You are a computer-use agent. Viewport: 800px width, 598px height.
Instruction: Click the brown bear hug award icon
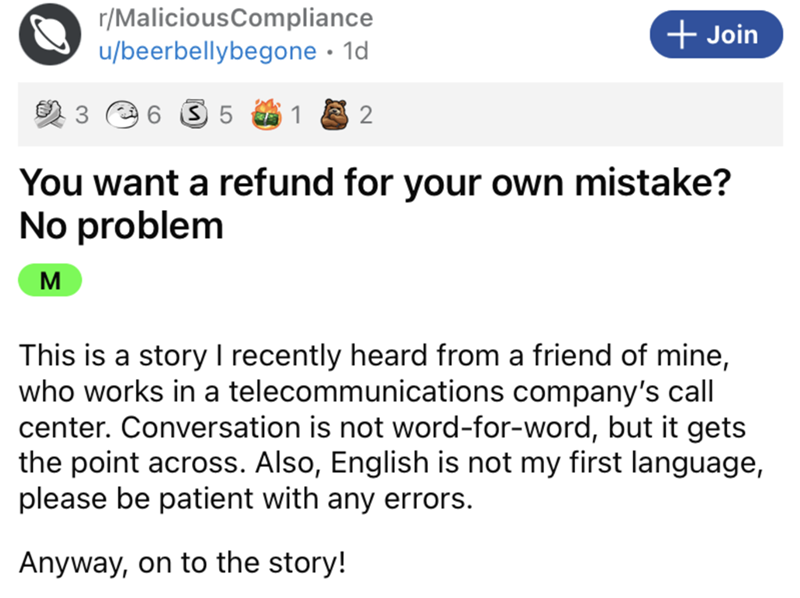(x=335, y=117)
